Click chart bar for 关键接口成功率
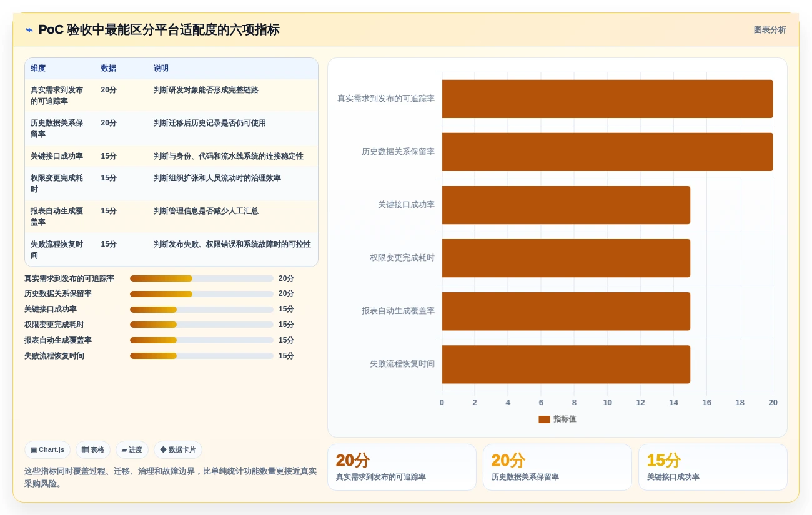 [x=566, y=205]
